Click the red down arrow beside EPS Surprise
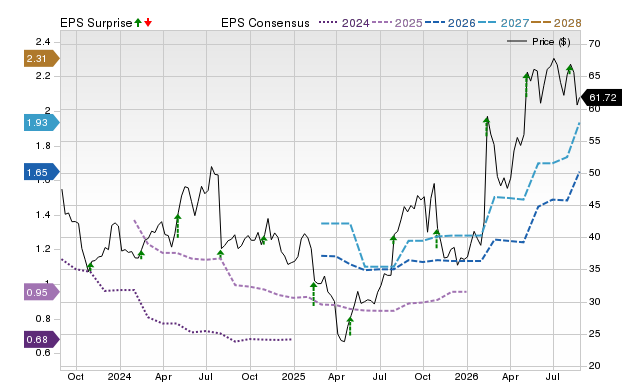The height and width of the screenshot is (382, 640). [148, 23]
